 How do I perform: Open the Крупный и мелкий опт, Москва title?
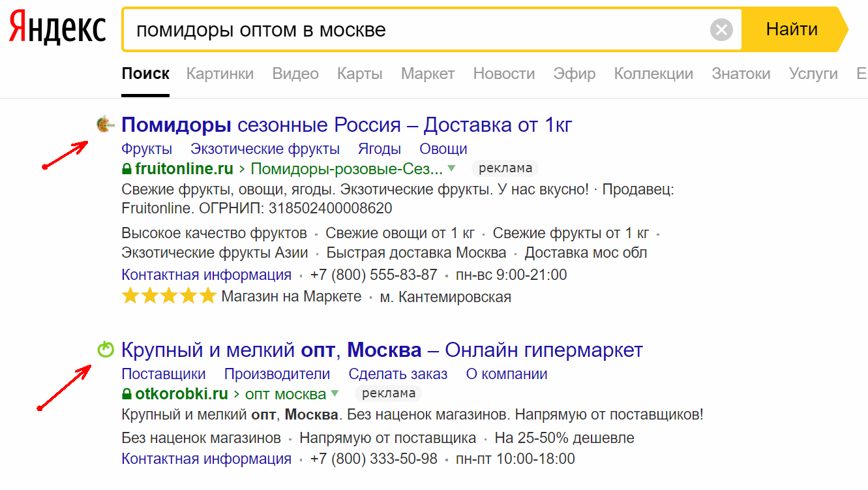pos(382,350)
